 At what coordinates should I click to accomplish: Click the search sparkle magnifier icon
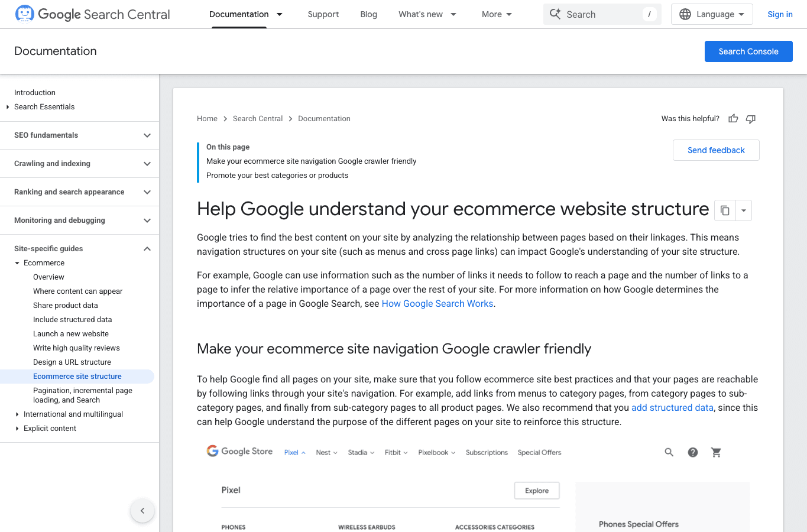click(555, 14)
